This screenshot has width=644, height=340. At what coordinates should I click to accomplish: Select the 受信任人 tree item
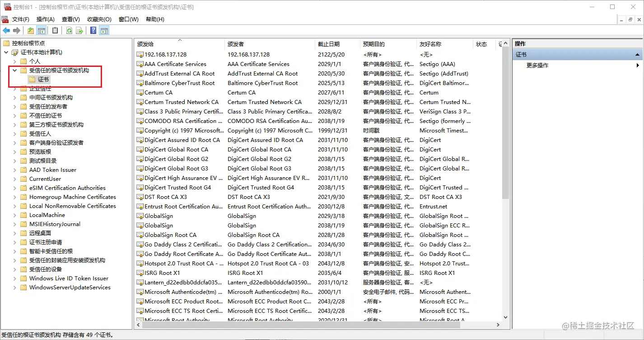point(40,134)
